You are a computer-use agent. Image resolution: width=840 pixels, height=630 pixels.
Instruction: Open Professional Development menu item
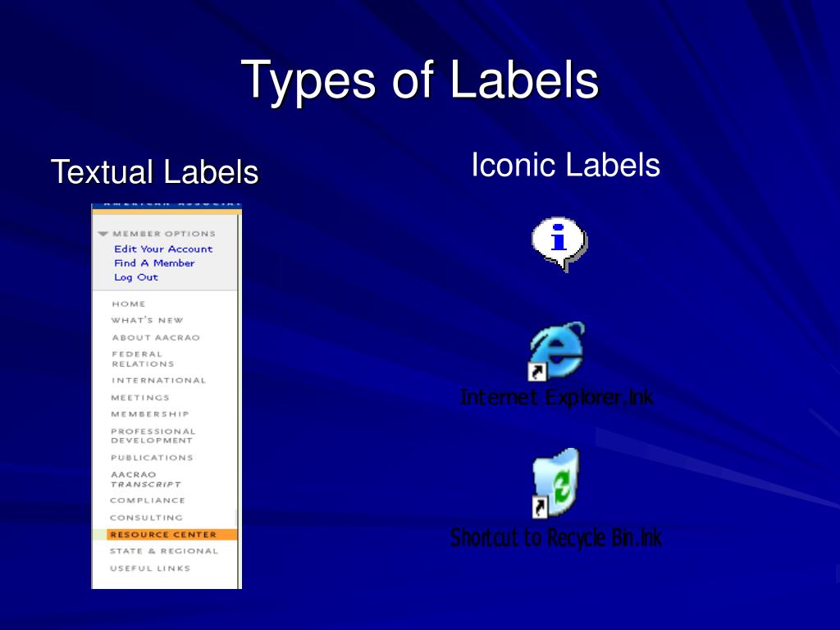[x=153, y=436]
